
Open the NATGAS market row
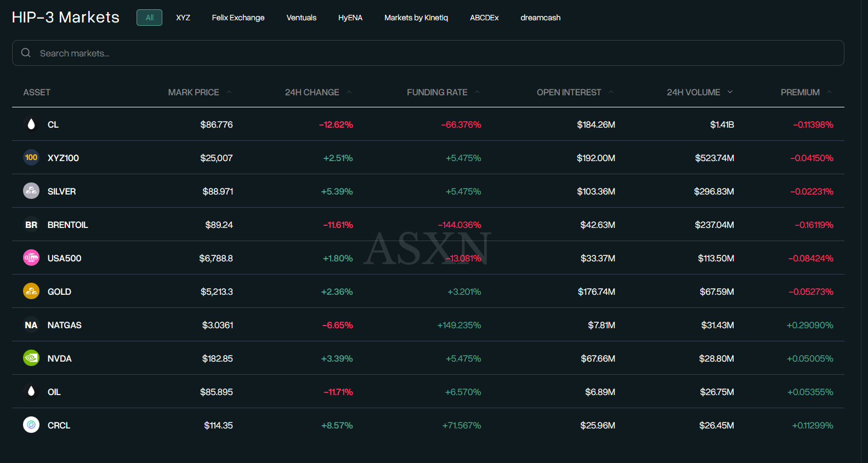[x=64, y=325]
